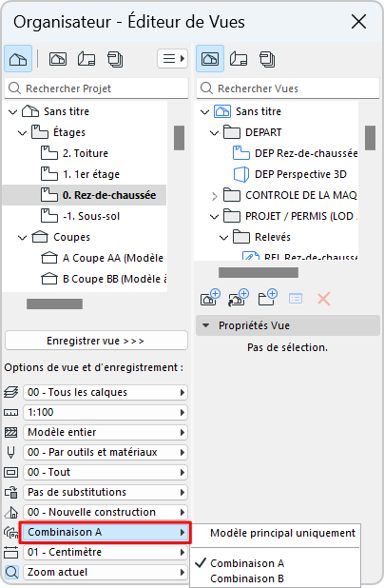Click the right tree horizontal scrollbar
Image resolution: width=384 pixels, height=588 pixels.
point(259,273)
